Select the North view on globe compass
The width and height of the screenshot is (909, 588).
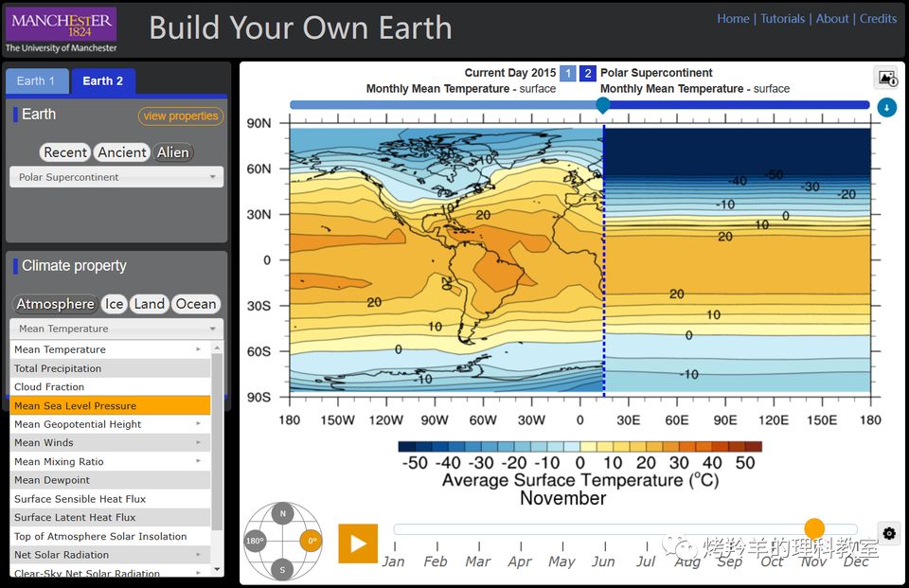282,514
